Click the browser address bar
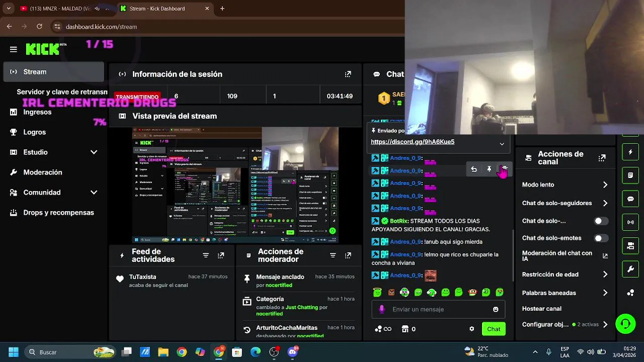The height and width of the screenshot is (362, 644). tap(226, 27)
